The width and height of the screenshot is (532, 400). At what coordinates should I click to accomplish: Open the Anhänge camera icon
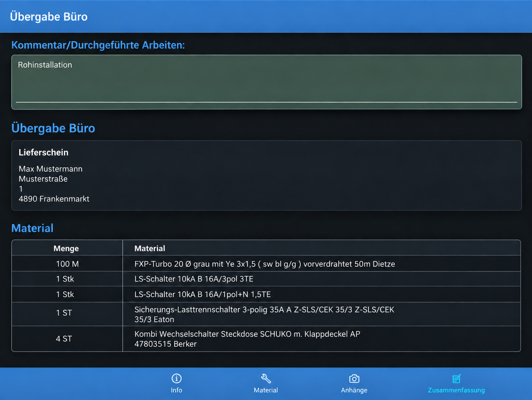[x=354, y=378]
